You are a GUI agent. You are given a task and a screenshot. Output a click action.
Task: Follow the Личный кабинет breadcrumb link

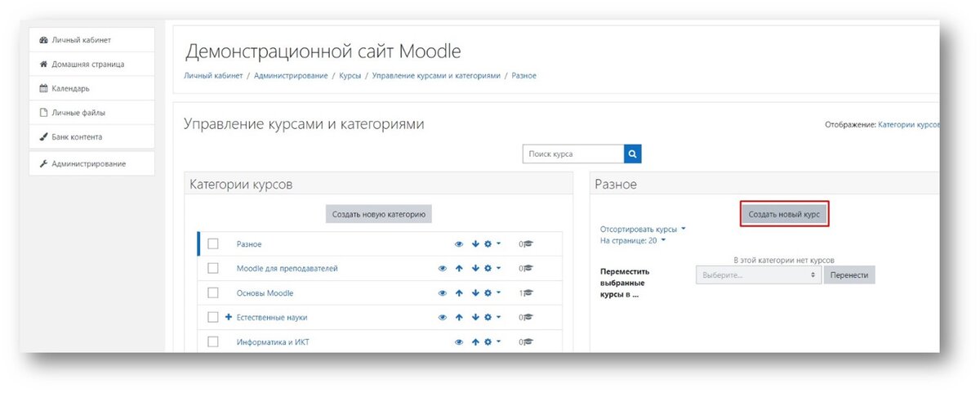pos(213,75)
